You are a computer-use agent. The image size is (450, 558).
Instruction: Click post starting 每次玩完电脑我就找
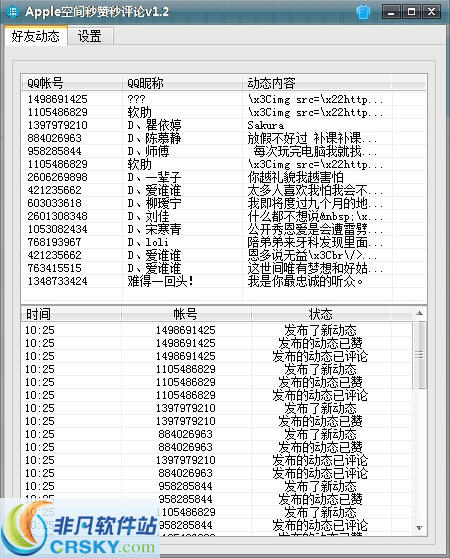pos(315,151)
